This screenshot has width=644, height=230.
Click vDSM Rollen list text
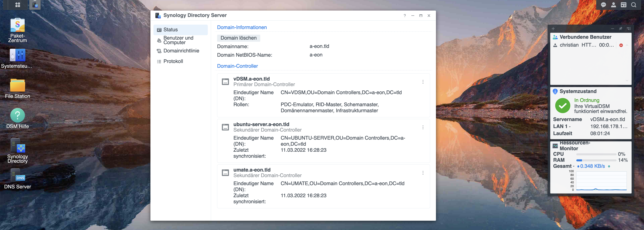click(x=330, y=108)
